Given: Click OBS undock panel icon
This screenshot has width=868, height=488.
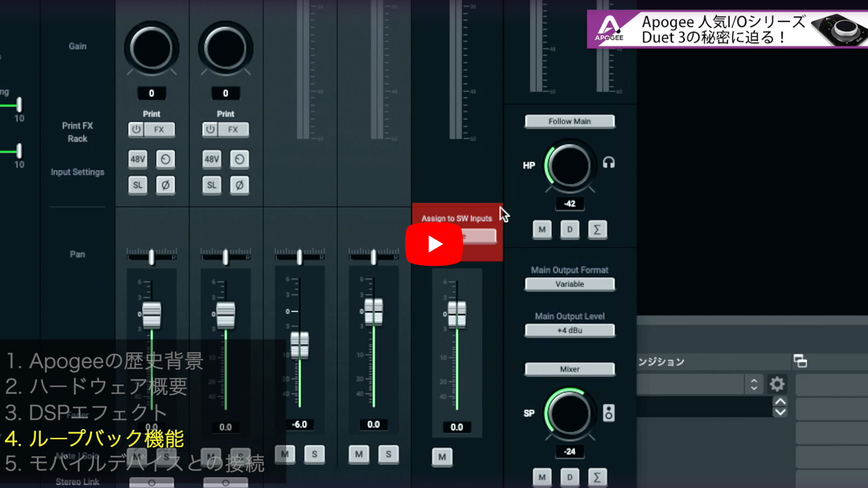Looking at the screenshot, I should coord(800,361).
